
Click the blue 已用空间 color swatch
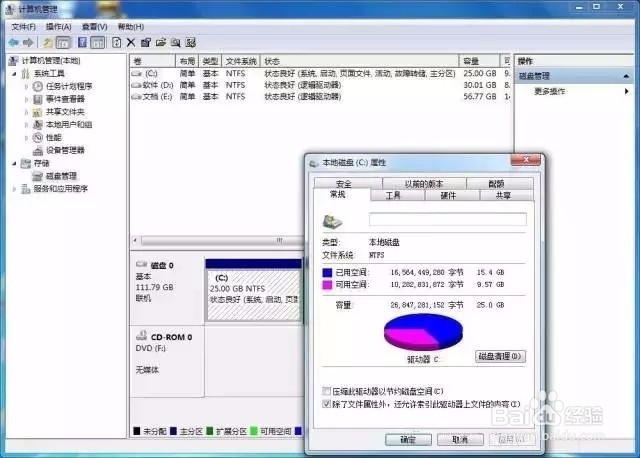[327, 272]
